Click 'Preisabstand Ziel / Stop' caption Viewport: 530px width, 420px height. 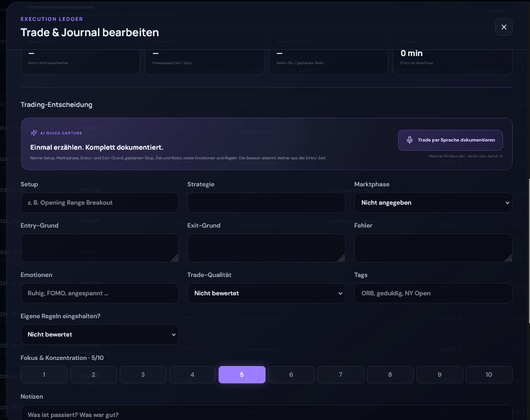pyautogui.click(x=172, y=63)
